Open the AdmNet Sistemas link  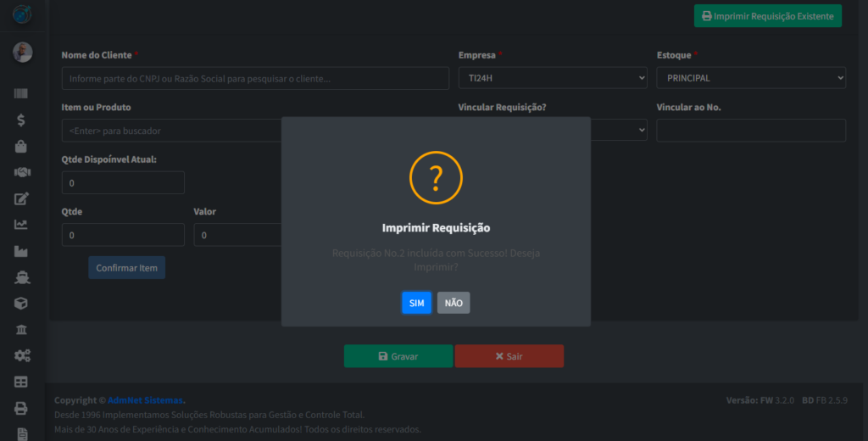[x=145, y=400]
